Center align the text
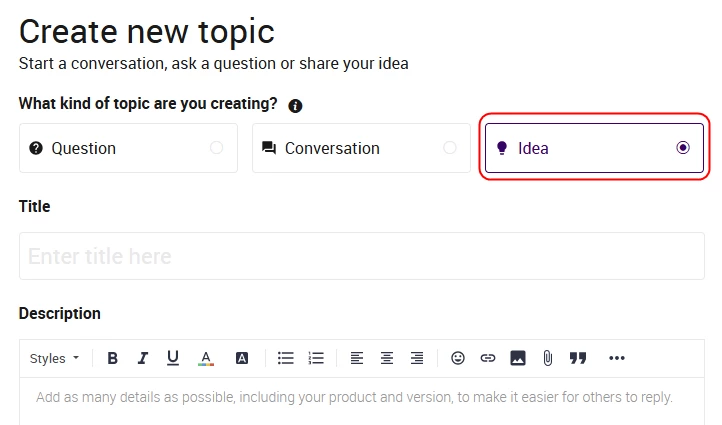The width and height of the screenshot is (722, 425). pos(387,358)
